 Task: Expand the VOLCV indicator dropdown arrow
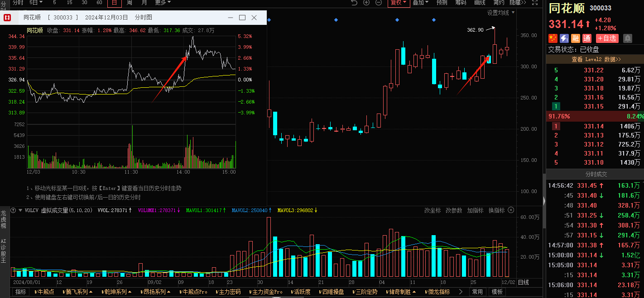[20, 210]
